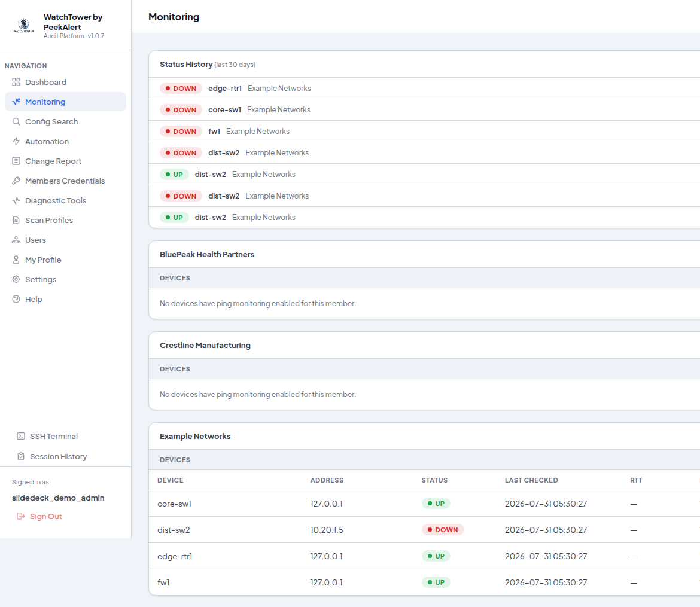Click the Settings gear icon

pyautogui.click(x=16, y=279)
